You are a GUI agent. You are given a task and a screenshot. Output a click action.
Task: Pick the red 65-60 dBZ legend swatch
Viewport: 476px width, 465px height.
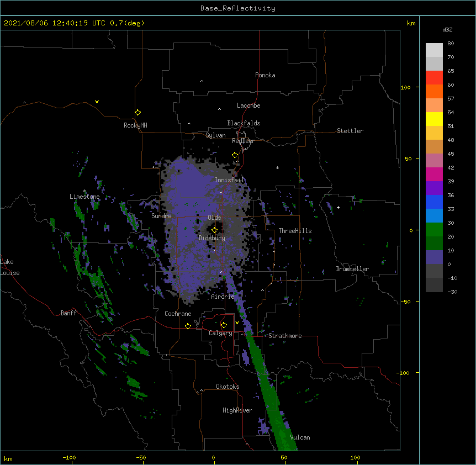434,78
